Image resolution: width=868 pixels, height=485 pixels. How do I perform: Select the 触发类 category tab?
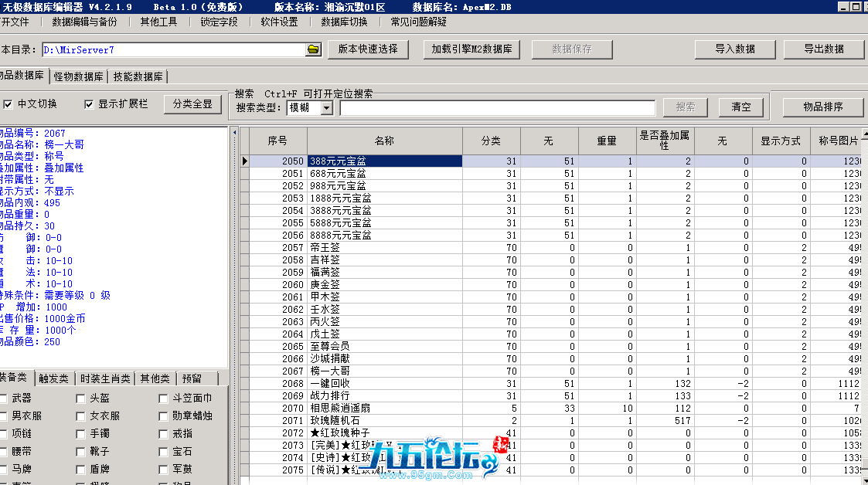55,378
